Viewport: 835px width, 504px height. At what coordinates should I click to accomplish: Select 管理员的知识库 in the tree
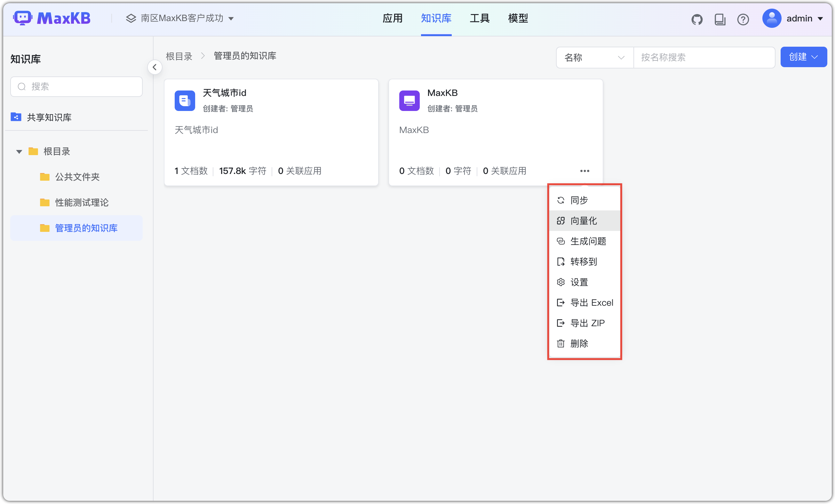(76, 228)
